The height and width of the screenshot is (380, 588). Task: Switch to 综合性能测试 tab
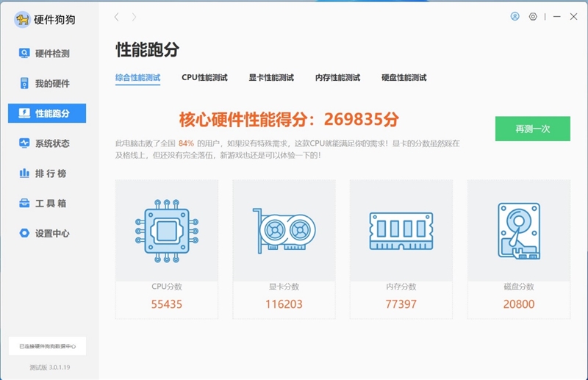click(x=137, y=78)
